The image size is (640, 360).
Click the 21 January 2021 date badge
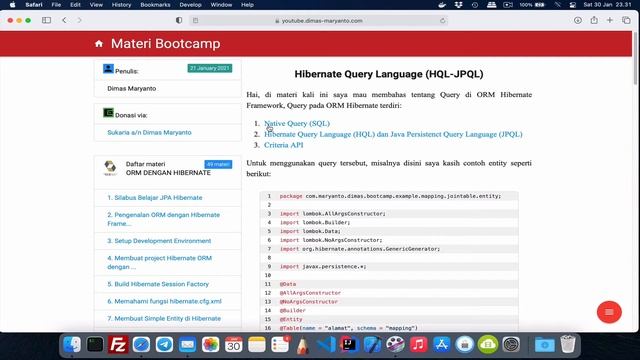pyautogui.click(x=210, y=68)
